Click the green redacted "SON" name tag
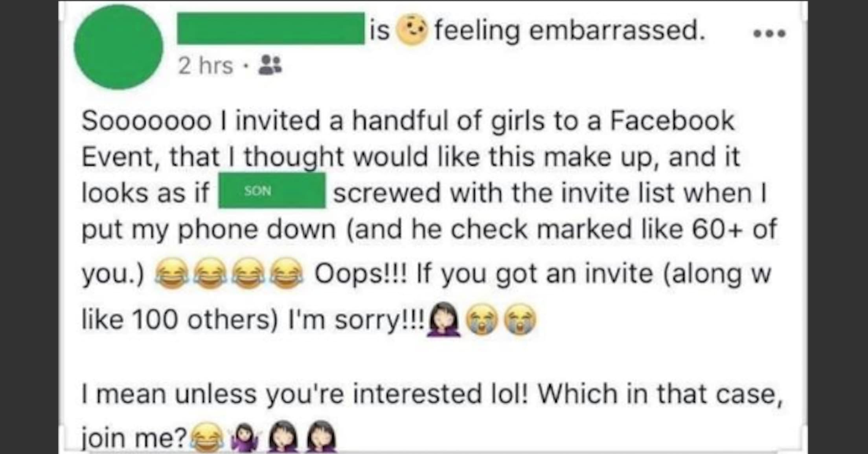Viewport: 868px width, 454px height. coord(272,191)
